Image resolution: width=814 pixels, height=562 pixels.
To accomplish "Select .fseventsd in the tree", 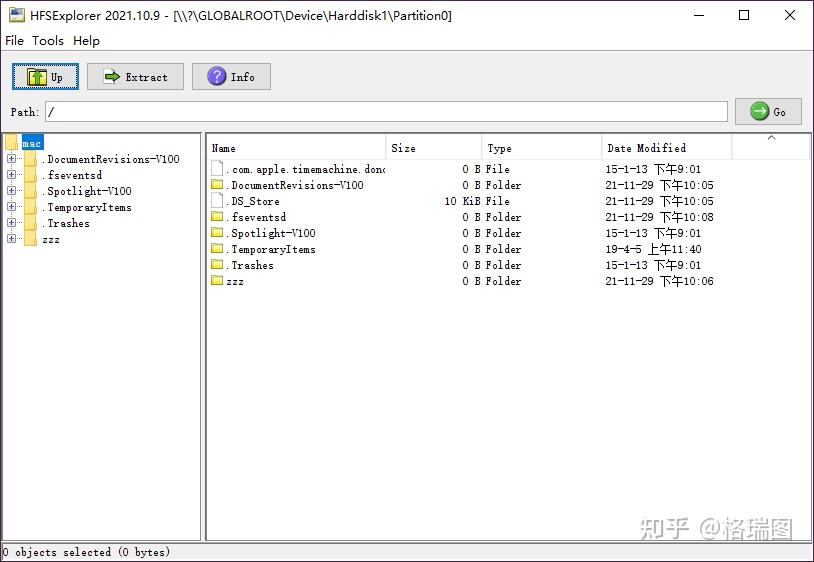I will tap(72, 175).
